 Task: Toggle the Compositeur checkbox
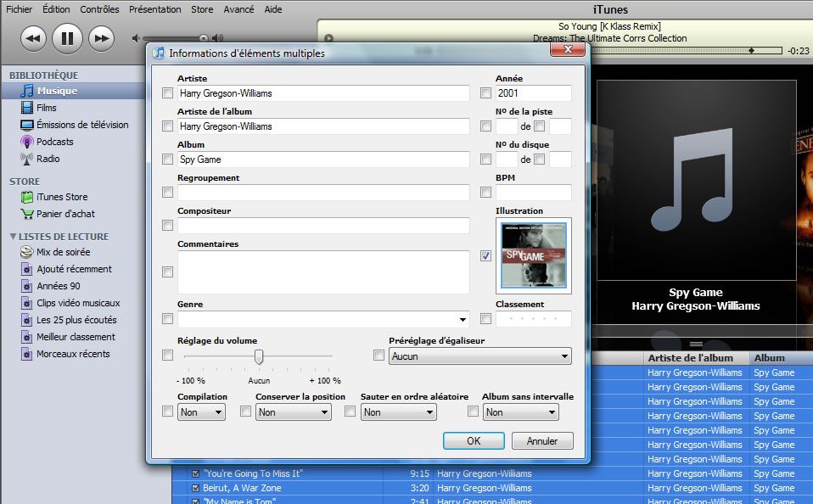[167, 226]
